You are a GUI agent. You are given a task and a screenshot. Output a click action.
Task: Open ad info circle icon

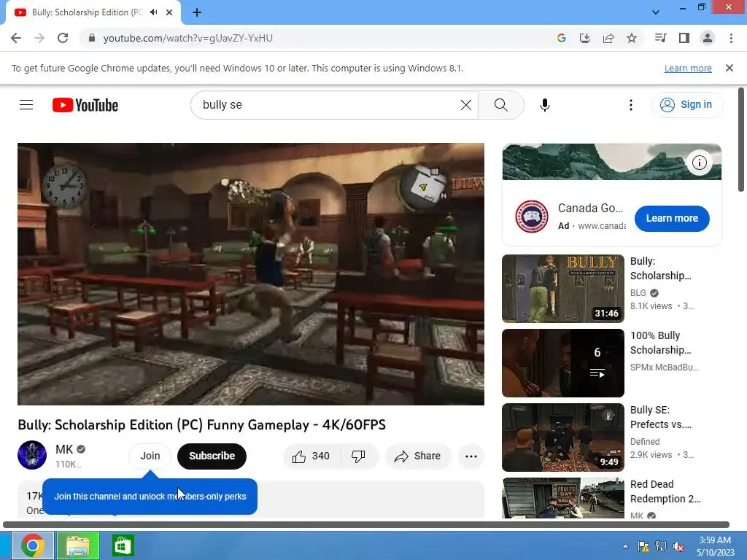coord(699,163)
